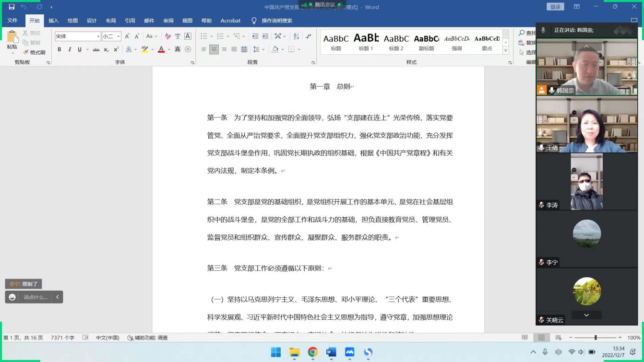644x362 pixels.
Task: Toggle justify text alignment
Action: (x=234, y=49)
